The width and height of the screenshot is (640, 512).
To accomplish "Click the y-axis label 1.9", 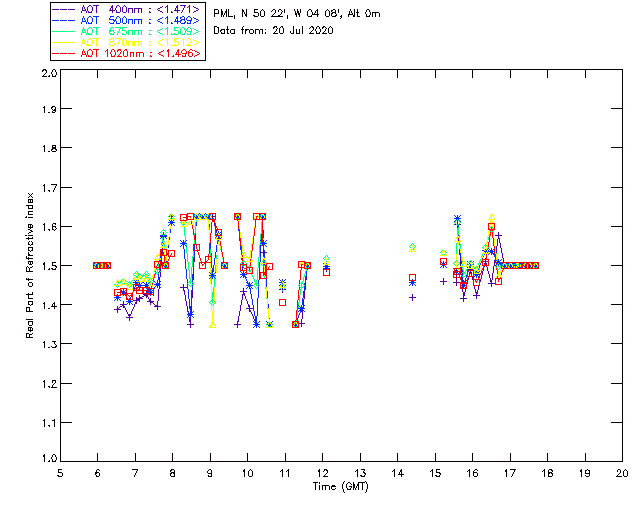I will (49, 109).
